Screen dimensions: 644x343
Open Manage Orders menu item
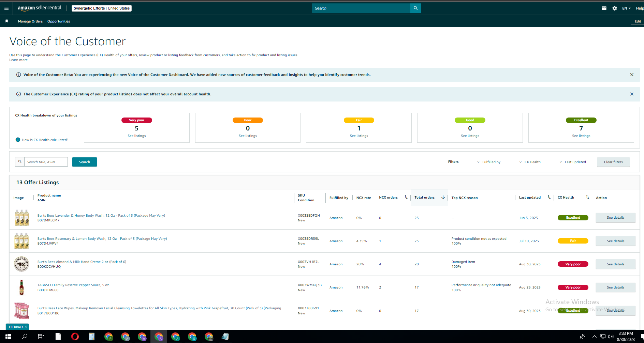coord(30,21)
